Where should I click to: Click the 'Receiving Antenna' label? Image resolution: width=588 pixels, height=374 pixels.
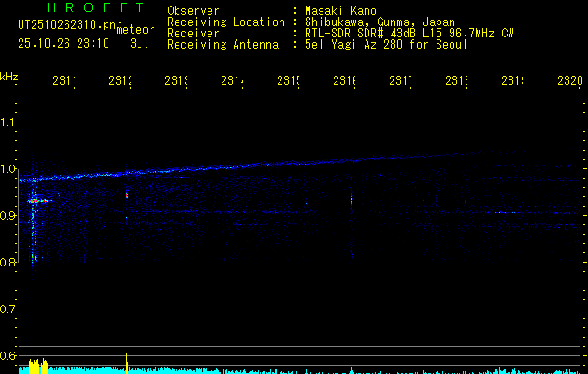coord(222,45)
